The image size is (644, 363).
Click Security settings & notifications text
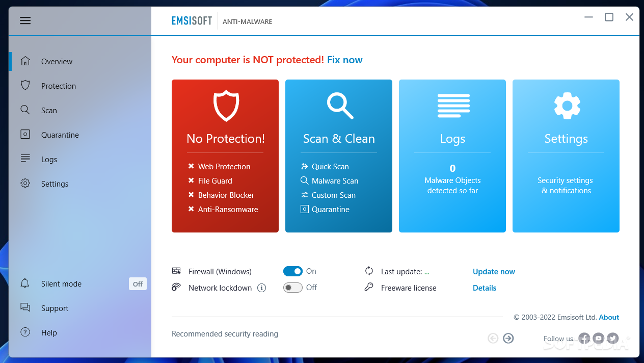pos(566,186)
